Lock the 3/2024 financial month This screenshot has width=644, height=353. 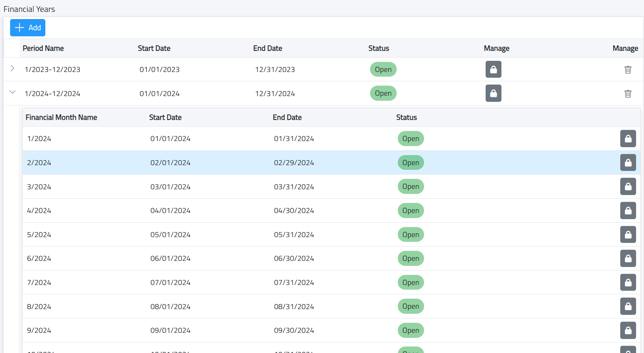tap(628, 186)
